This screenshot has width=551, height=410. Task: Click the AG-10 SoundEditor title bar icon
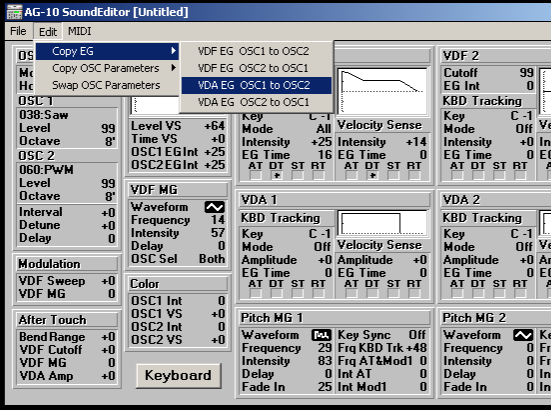point(14,12)
